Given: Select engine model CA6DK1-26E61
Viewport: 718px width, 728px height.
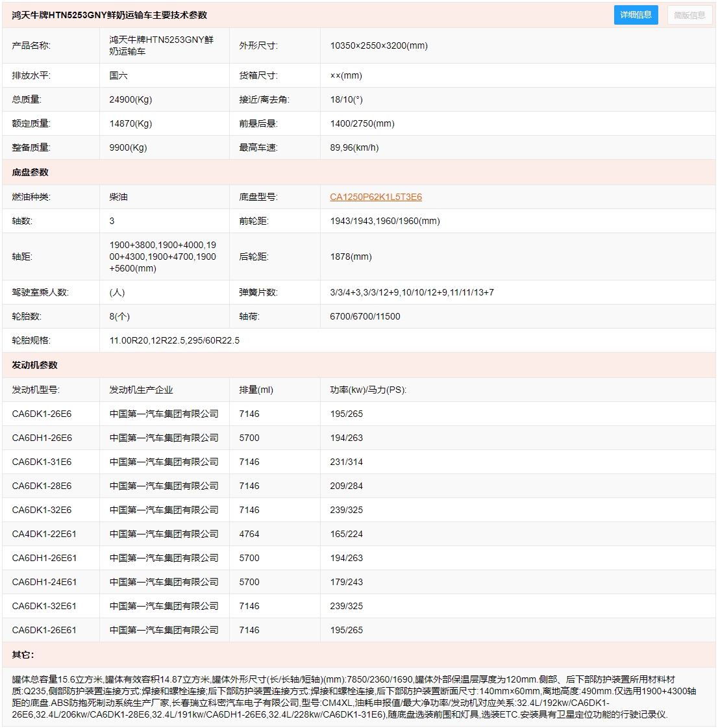Looking at the screenshot, I should coord(44,630).
